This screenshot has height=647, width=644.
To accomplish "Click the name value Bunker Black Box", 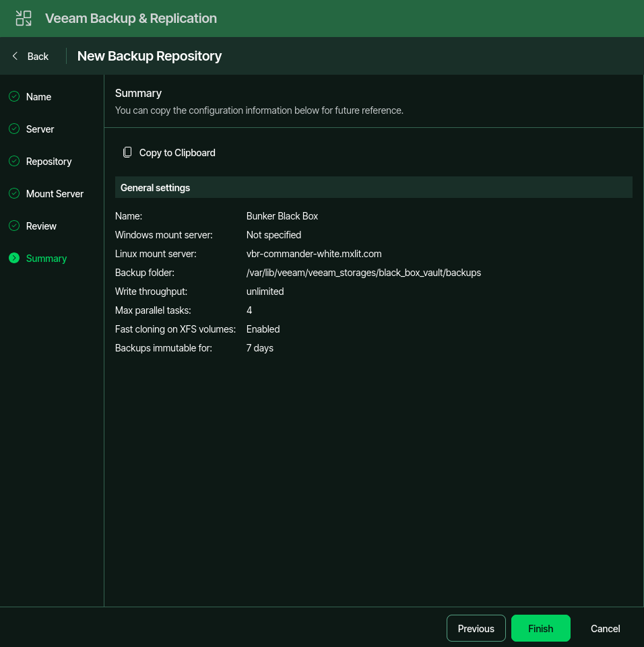I will [282, 216].
